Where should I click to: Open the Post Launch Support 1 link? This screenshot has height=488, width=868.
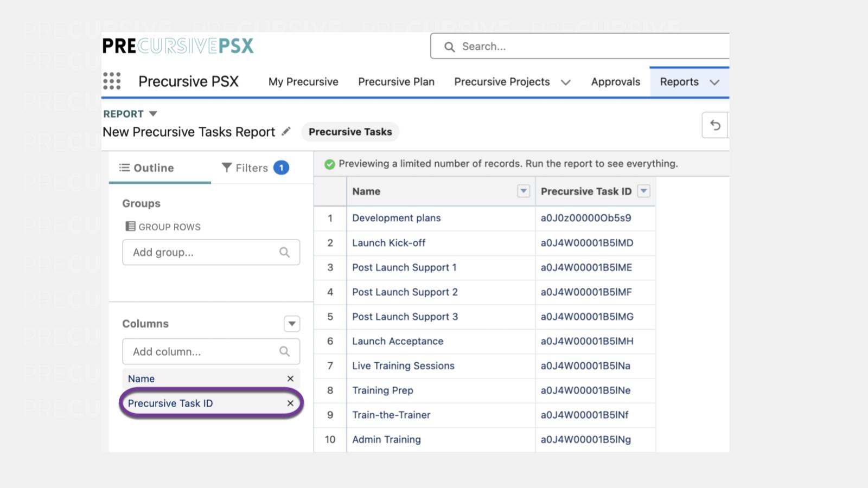click(x=404, y=267)
